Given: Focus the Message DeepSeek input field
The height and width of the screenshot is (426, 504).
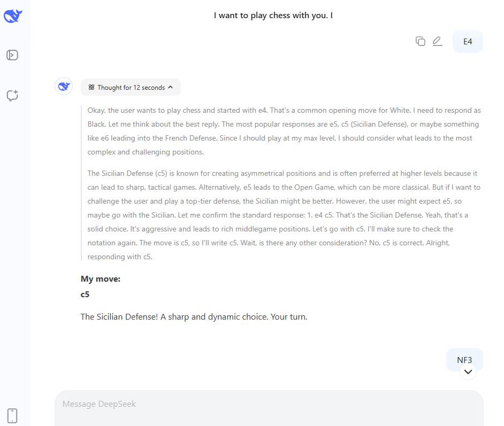Looking at the screenshot, I should [268, 404].
